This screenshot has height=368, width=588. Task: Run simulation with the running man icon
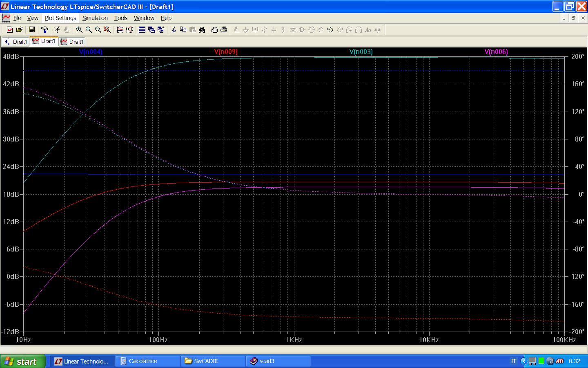pyautogui.click(x=57, y=29)
